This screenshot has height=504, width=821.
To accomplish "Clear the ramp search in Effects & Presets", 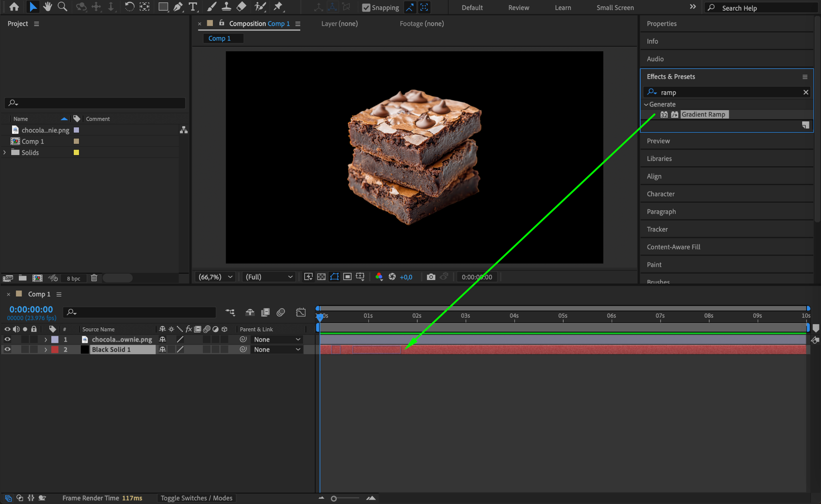I will click(805, 93).
